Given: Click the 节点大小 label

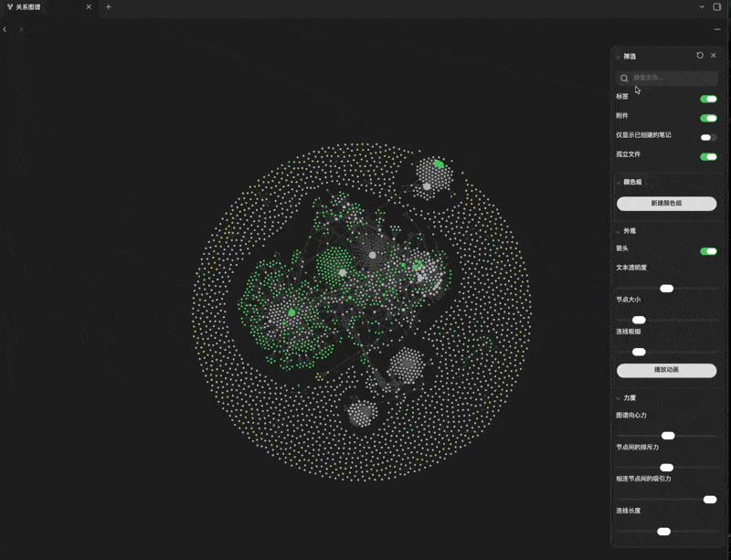Looking at the screenshot, I should click(x=628, y=300).
